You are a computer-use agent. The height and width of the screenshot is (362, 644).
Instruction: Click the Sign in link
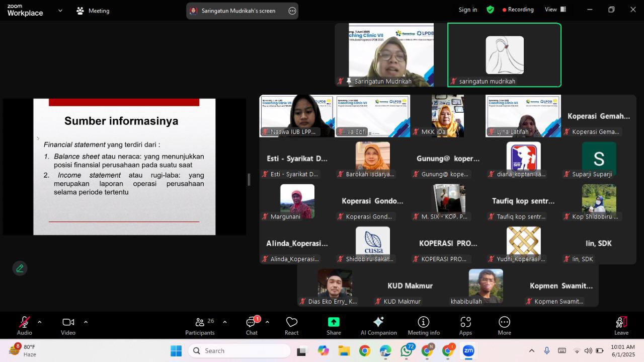(468, 10)
